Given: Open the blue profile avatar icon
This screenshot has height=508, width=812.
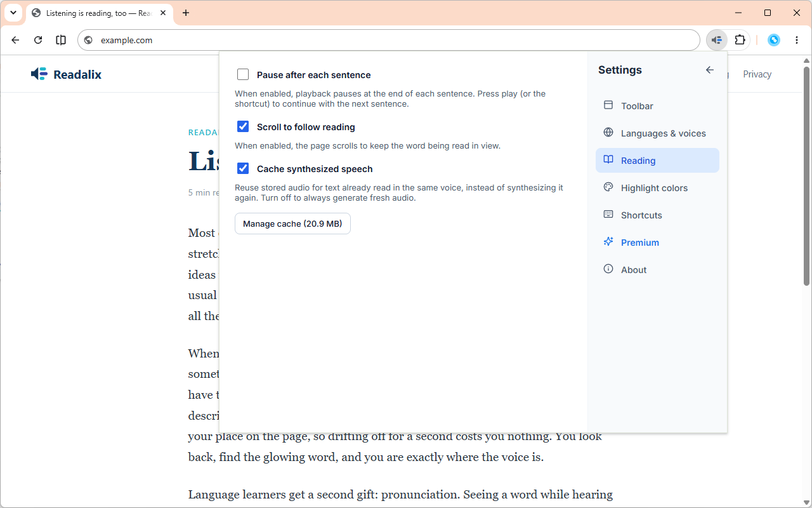Looking at the screenshot, I should (774, 40).
